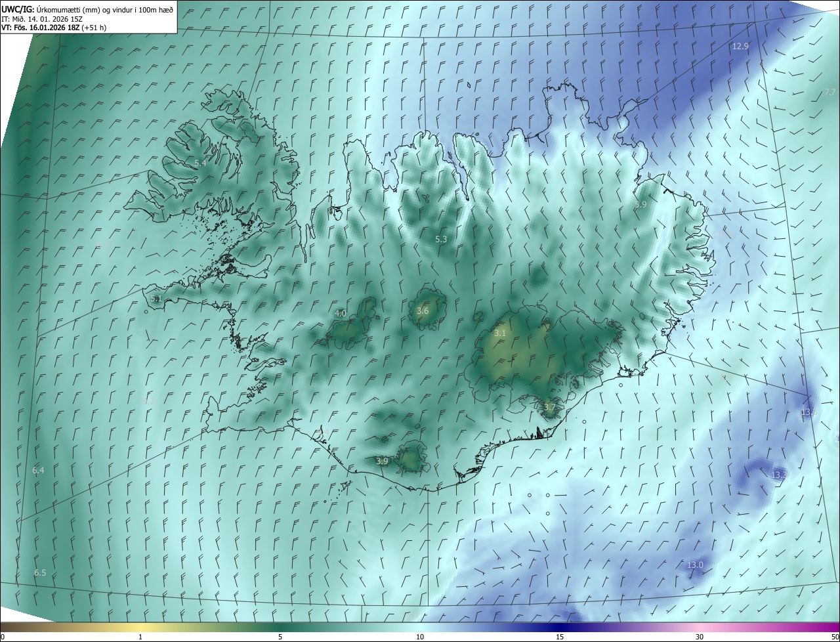Click the 5.3 value on the map
840x642 pixels.
click(441, 240)
